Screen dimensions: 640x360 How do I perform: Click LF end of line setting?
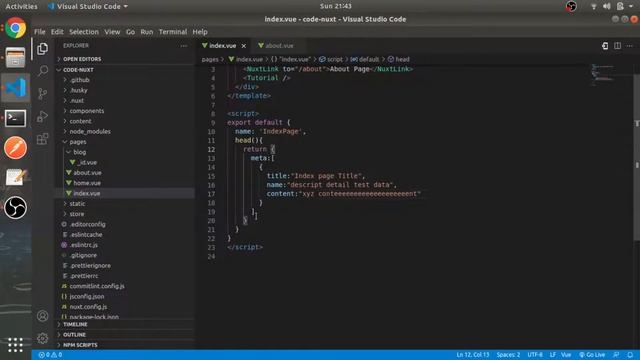[x=552, y=355]
